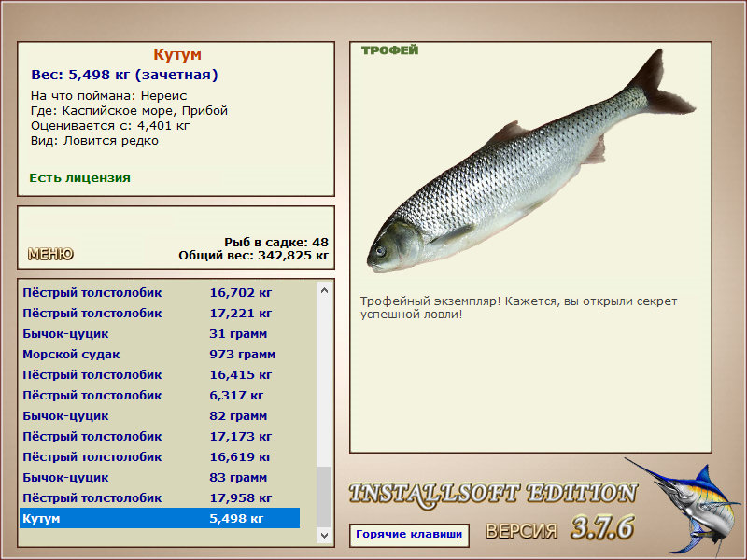Click the Вес: 5,498 кг (зачетная) text
The height and width of the screenshot is (560, 747).
[124, 75]
